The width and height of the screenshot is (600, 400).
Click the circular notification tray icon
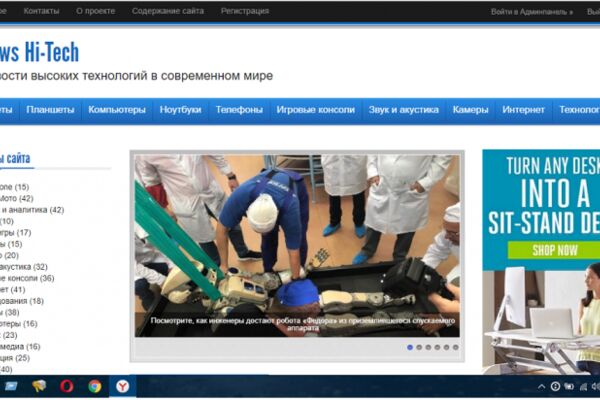coord(555,387)
